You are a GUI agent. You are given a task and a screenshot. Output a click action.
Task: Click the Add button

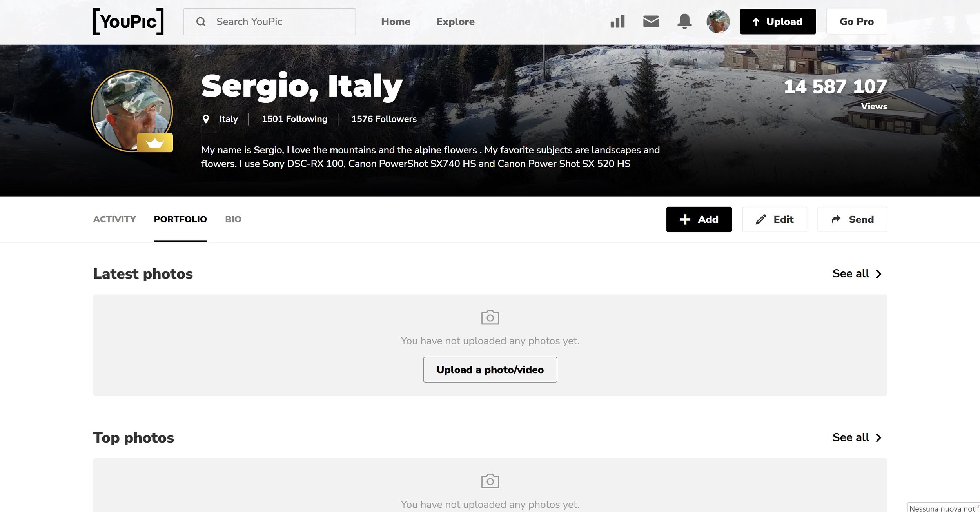coord(699,219)
